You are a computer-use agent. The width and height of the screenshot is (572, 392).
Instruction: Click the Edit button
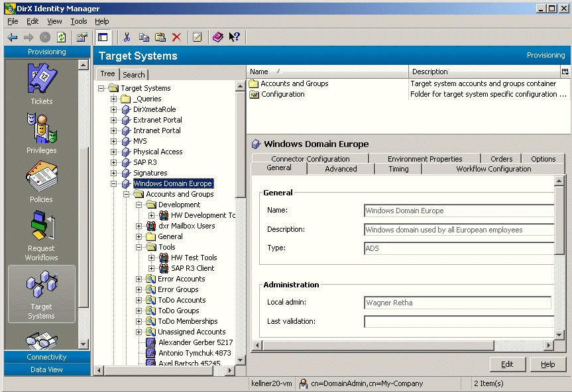[507, 364]
